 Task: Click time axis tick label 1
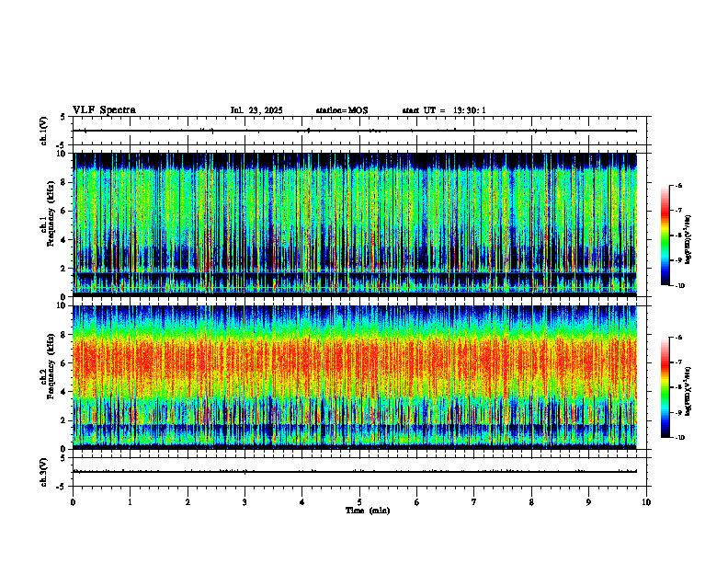(x=130, y=502)
